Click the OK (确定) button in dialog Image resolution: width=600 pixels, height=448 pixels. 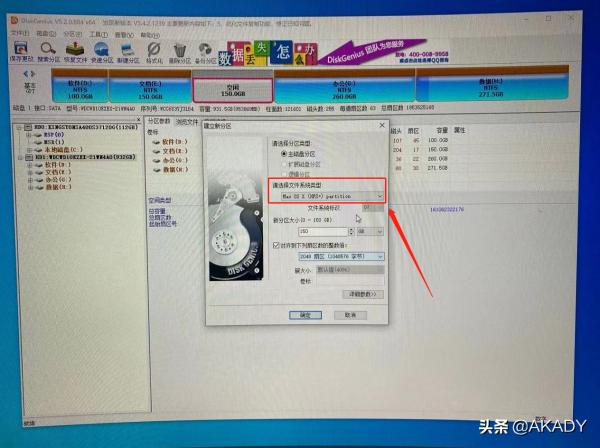coord(305,315)
